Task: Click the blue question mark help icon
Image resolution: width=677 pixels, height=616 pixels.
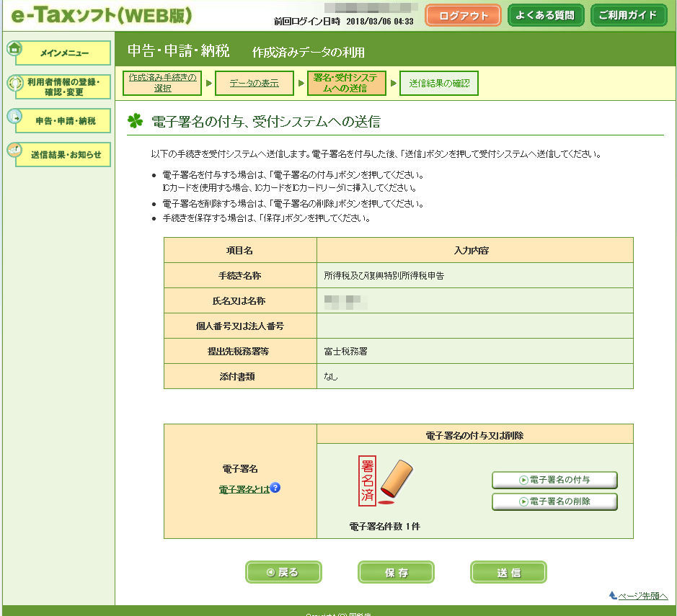Action: tap(275, 488)
